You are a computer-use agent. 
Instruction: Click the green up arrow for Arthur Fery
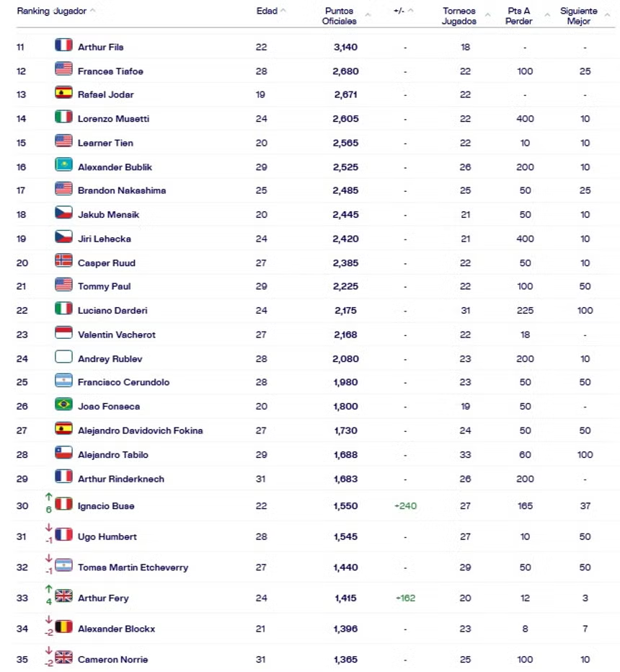(49, 589)
